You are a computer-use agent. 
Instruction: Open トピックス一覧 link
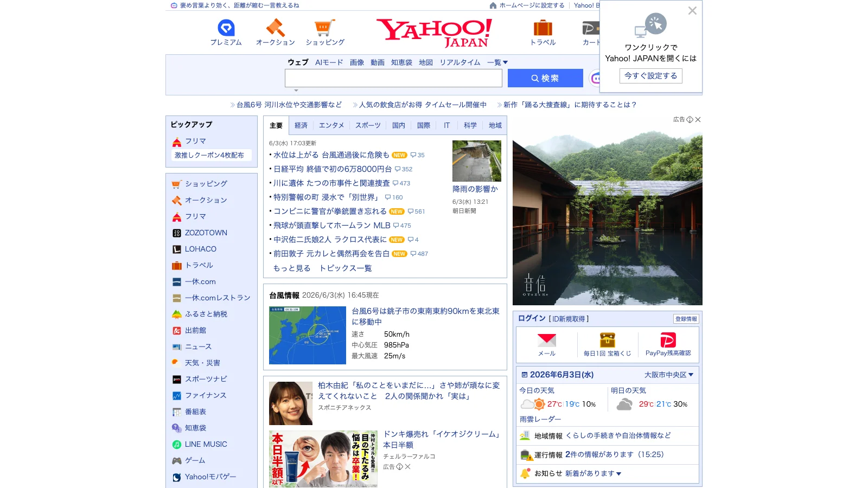pos(346,268)
